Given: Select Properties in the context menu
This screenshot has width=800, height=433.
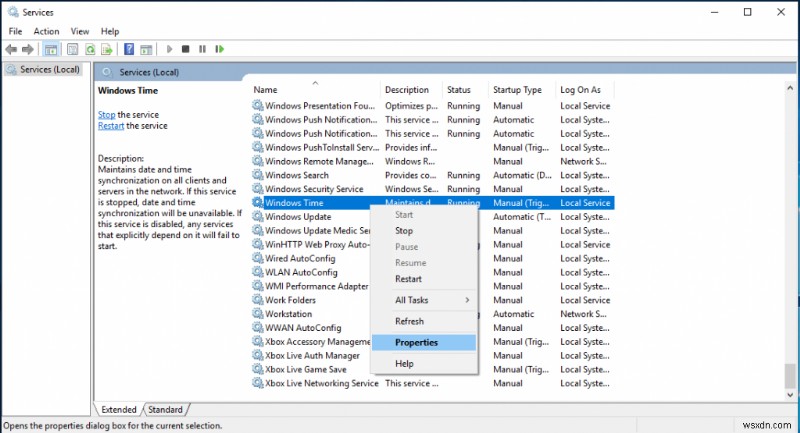Looking at the screenshot, I should point(424,342).
